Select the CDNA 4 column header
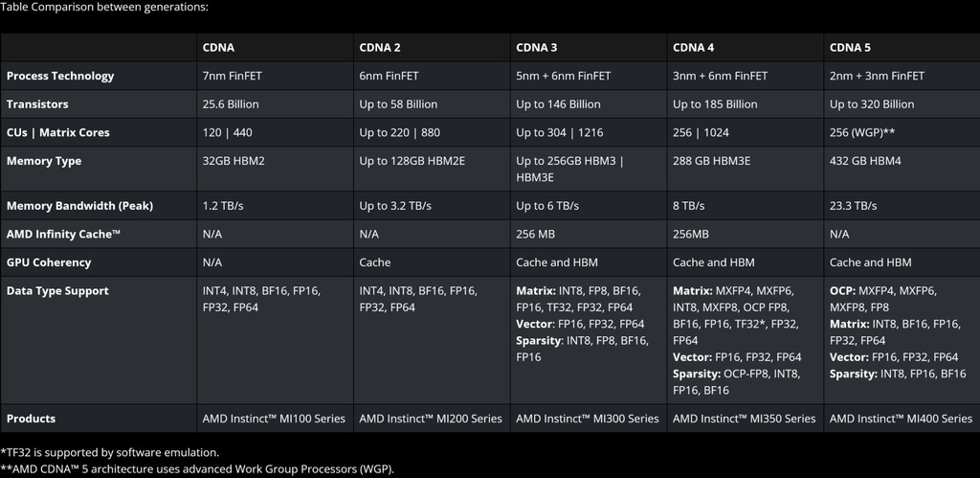 tap(693, 48)
